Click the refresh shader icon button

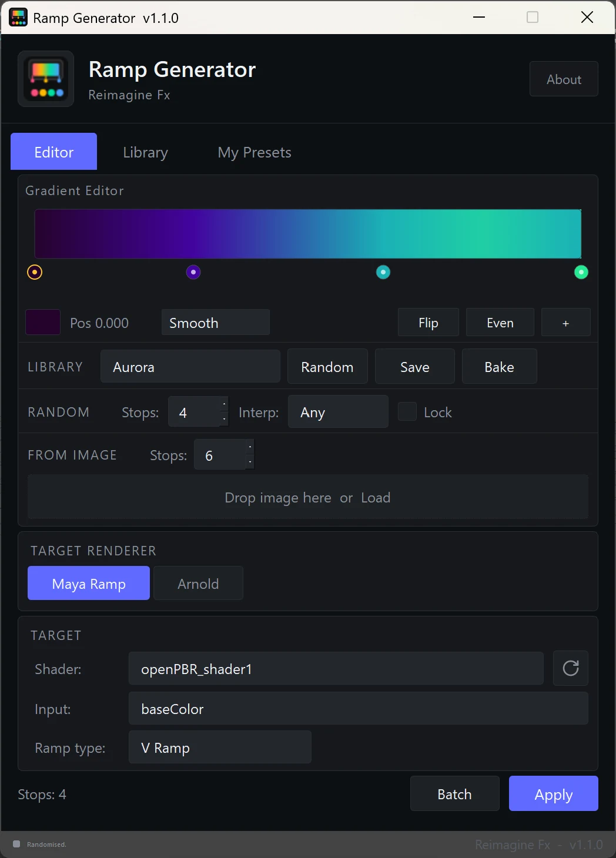[571, 668]
